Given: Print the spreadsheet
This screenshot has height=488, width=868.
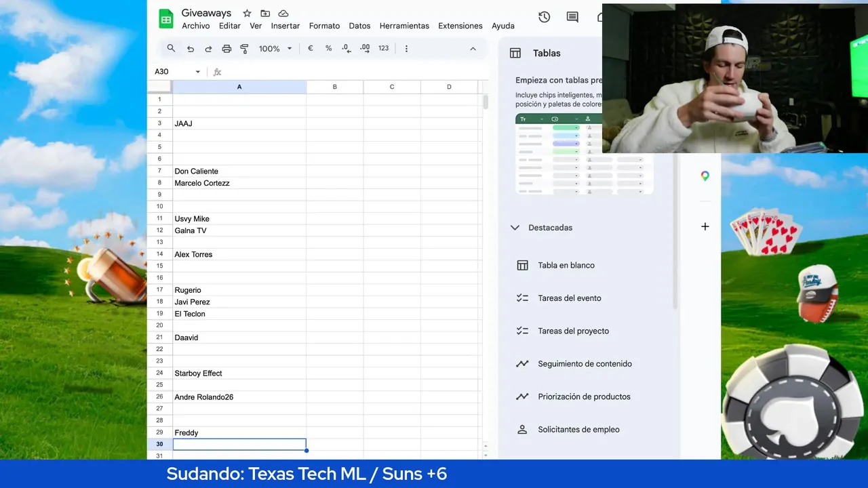Looking at the screenshot, I should pyautogui.click(x=226, y=49).
